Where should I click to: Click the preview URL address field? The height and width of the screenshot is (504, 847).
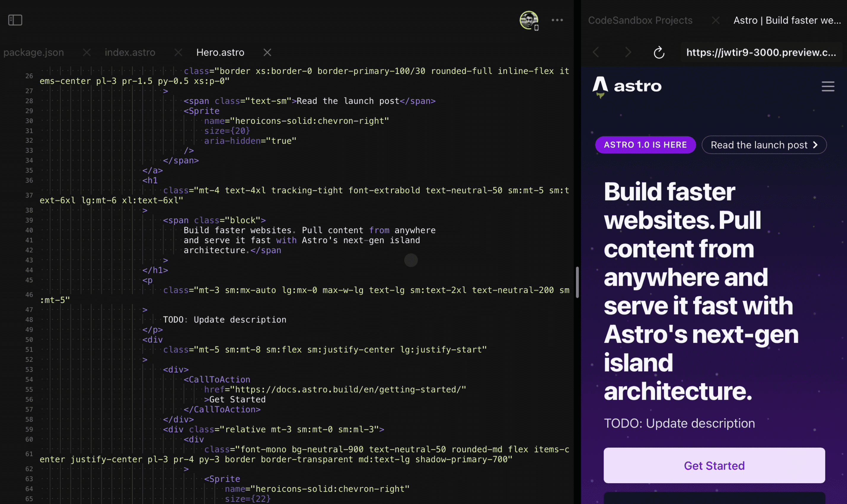pyautogui.click(x=761, y=52)
